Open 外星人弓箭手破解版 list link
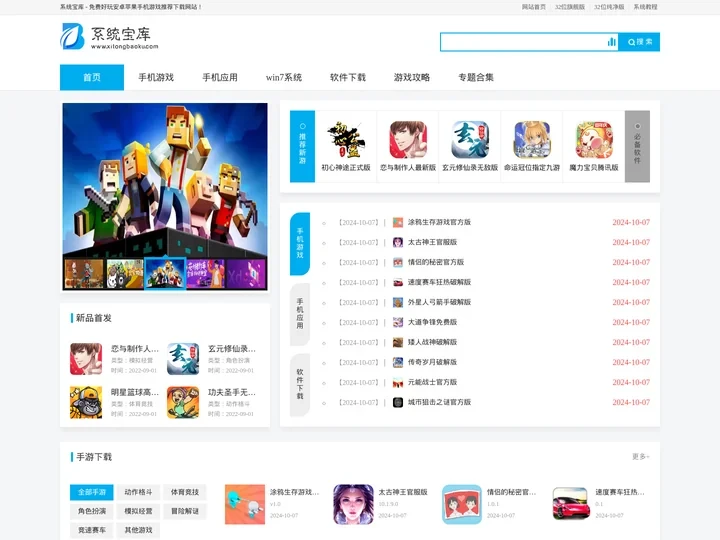 pos(439,302)
